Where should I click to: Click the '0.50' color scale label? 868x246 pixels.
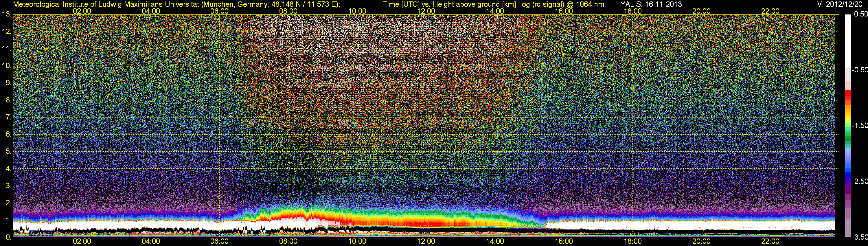(x=860, y=14)
